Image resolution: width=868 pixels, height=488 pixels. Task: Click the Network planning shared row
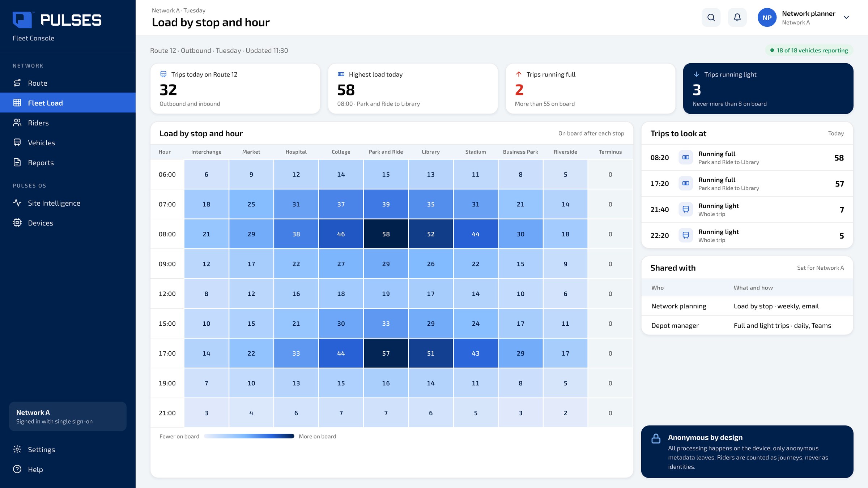click(x=747, y=306)
